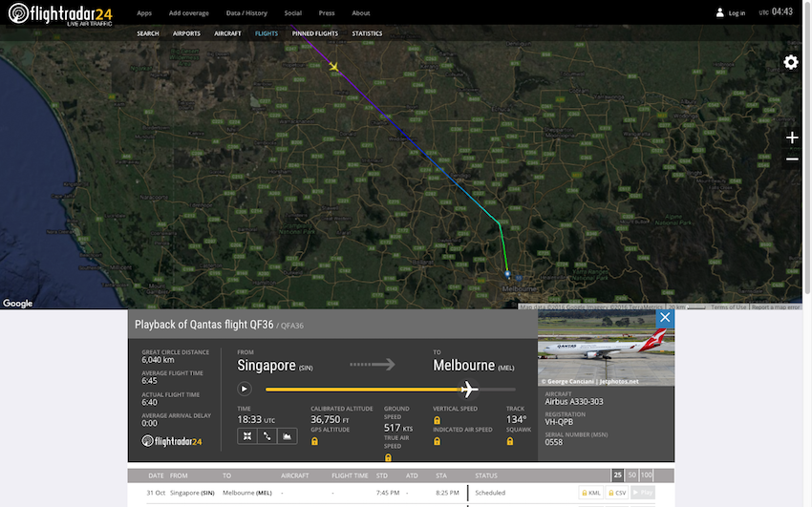Download KML for 31 Oct flight
The height and width of the screenshot is (507, 812).
click(x=591, y=493)
